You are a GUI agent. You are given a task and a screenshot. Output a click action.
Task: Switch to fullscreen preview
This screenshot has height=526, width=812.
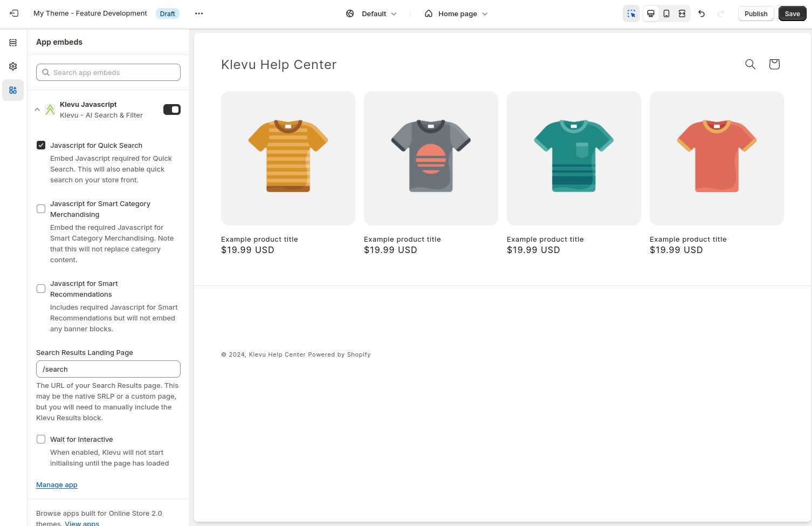[682, 13]
